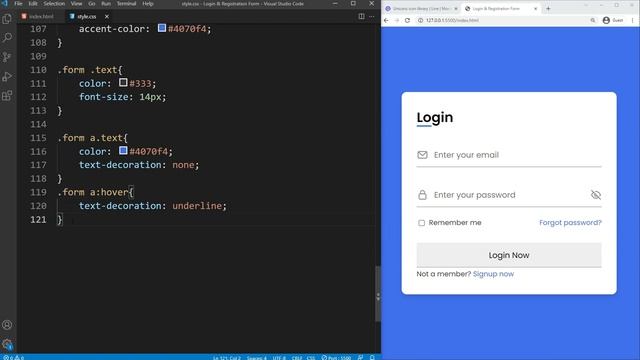
Task: Toggle password visibility eye icon
Action: tap(596, 195)
